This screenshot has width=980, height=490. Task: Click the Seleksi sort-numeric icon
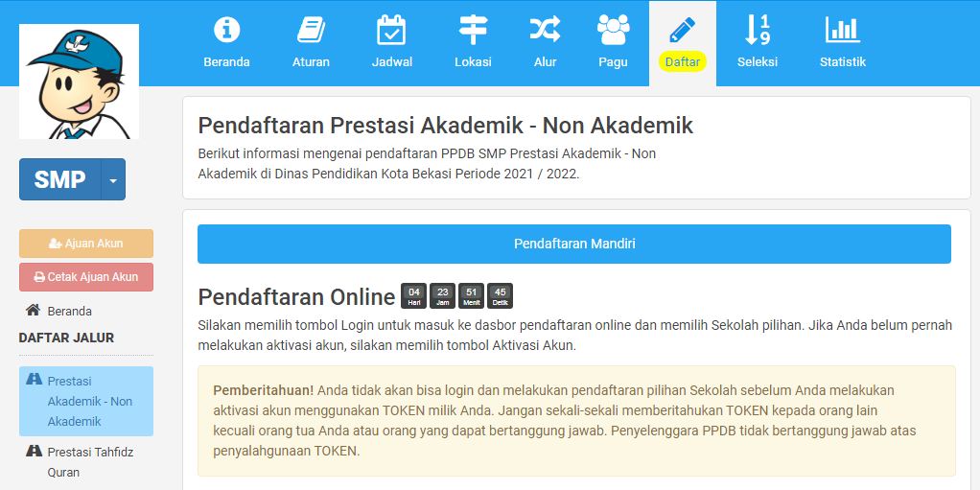757,31
